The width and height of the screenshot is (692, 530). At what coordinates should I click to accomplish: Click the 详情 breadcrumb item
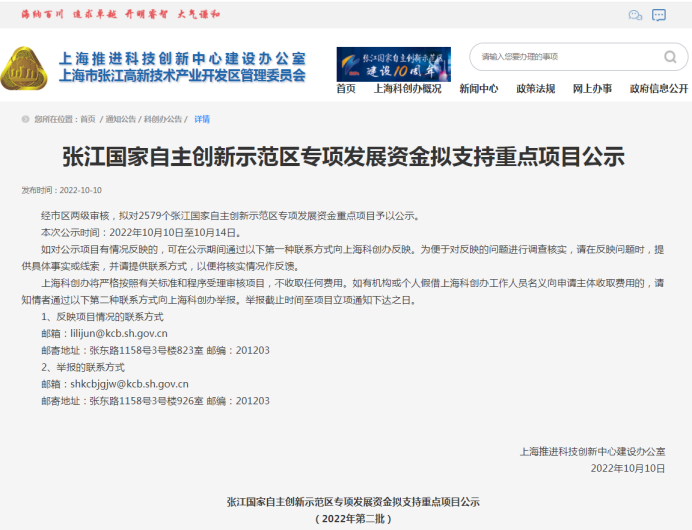point(202,119)
